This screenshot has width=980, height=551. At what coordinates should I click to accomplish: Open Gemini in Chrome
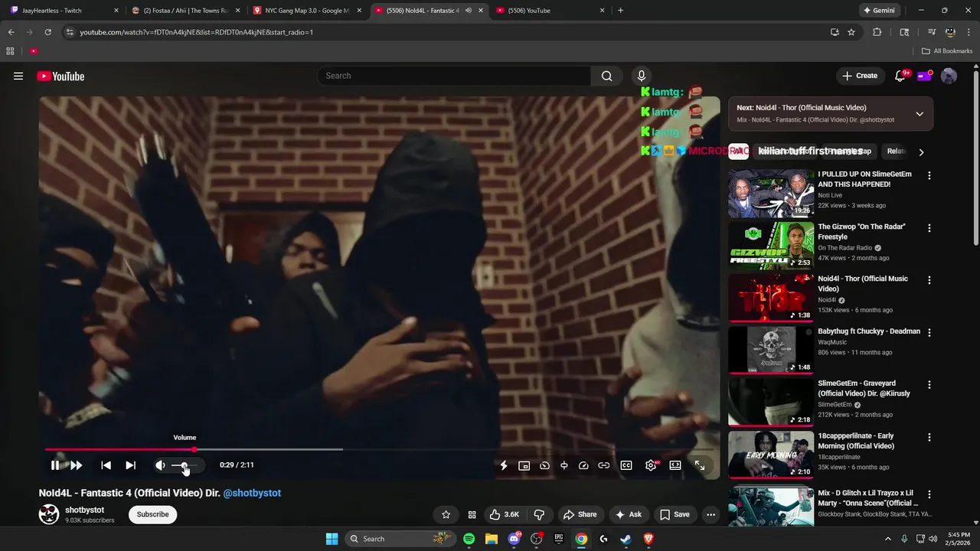[879, 11]
